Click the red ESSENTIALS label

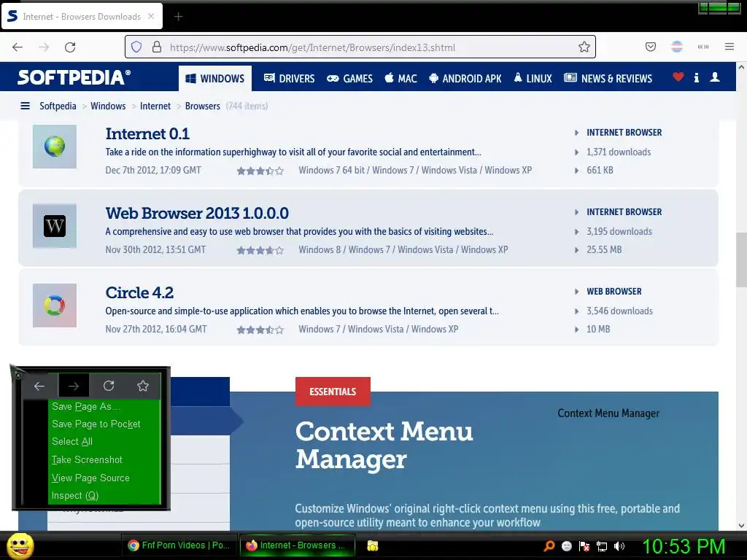333,392
